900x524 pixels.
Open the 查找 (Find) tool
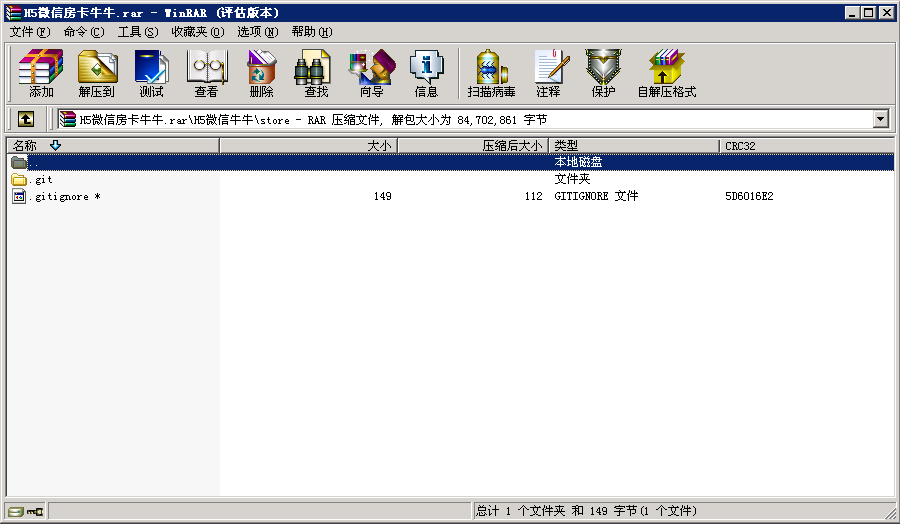click(x=316, y=73)
